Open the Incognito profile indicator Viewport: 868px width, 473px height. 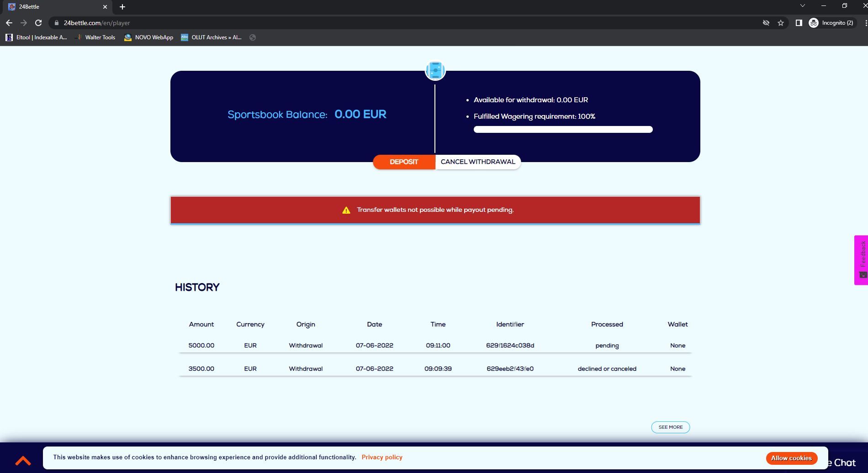831,23
